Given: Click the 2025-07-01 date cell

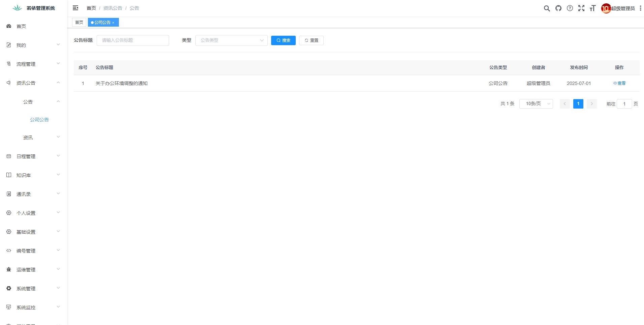Looking at the screenshot, I should [579, 83].
